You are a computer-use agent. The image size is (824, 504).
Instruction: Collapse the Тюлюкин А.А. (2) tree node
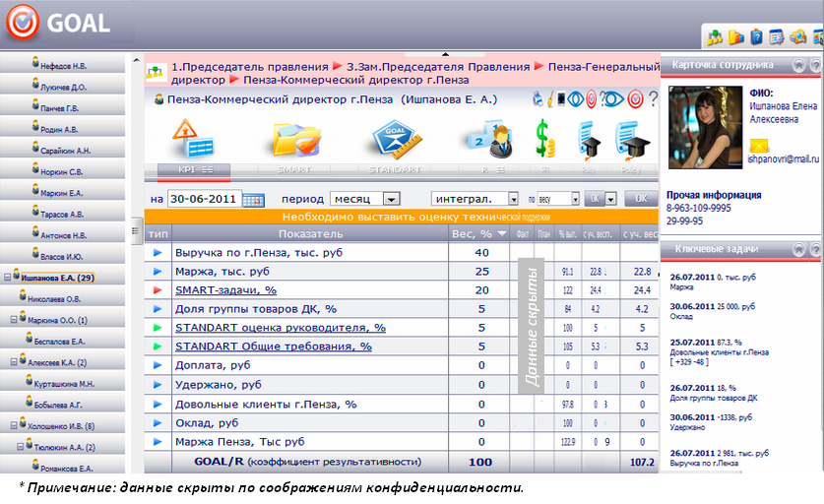(20, 447)
